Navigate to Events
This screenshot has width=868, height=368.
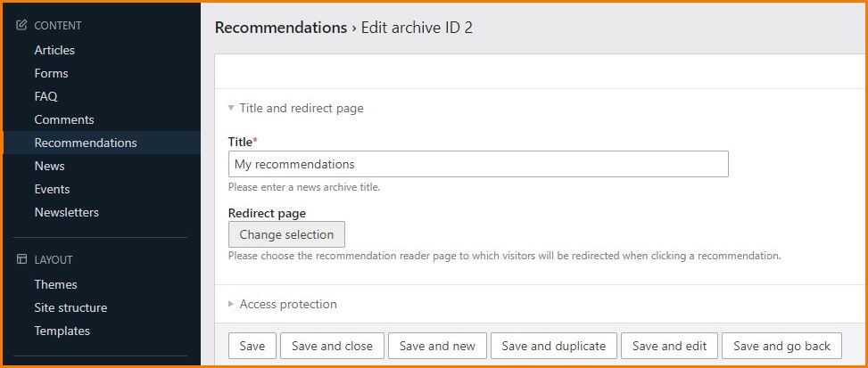coord(52,189)
